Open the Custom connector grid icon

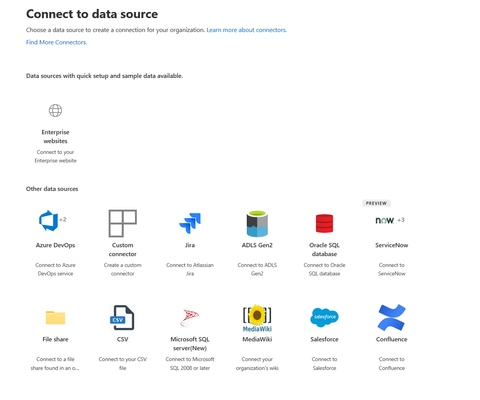pyautogui.click(x=123, y=223)
